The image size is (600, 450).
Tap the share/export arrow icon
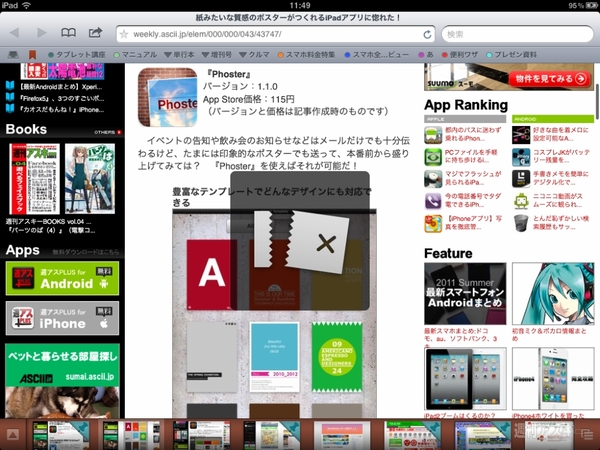95,33
